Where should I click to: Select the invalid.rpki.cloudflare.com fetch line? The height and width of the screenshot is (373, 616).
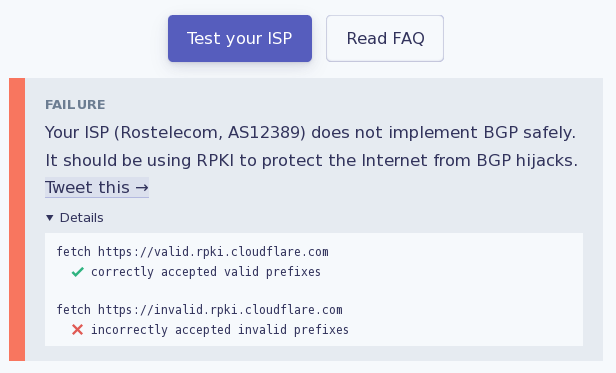pyautogui.click(x=200, y=310)
